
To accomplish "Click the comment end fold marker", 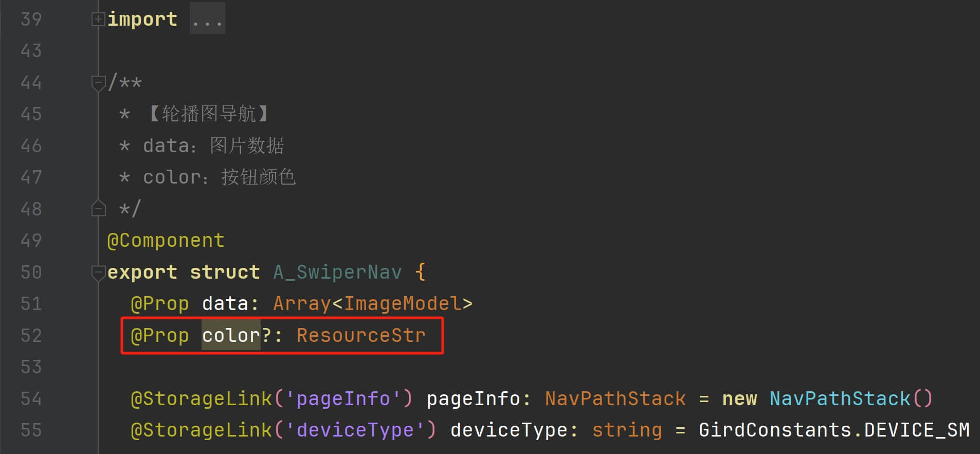I will coord(98,208).
